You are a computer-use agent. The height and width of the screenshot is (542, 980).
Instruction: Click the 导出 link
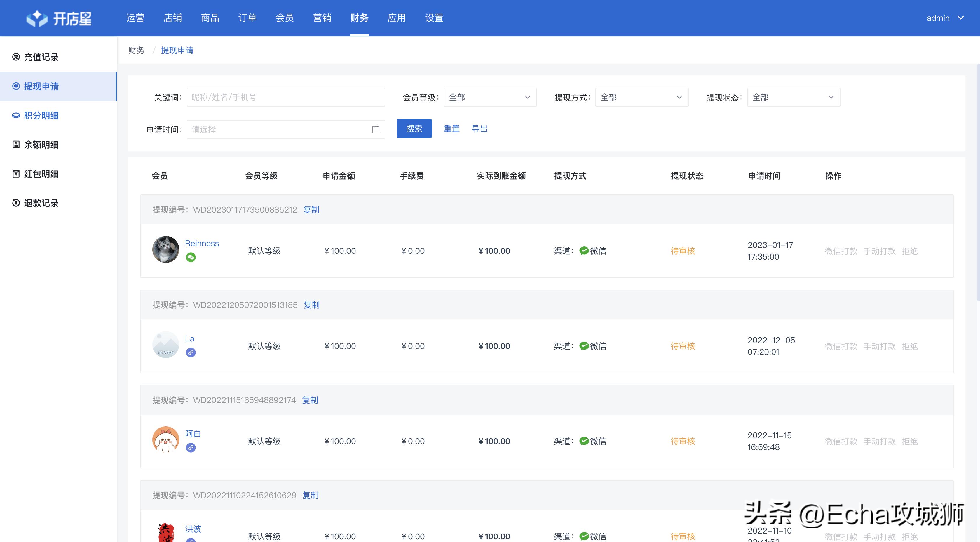pyautogui.click(x=480, y=129)
